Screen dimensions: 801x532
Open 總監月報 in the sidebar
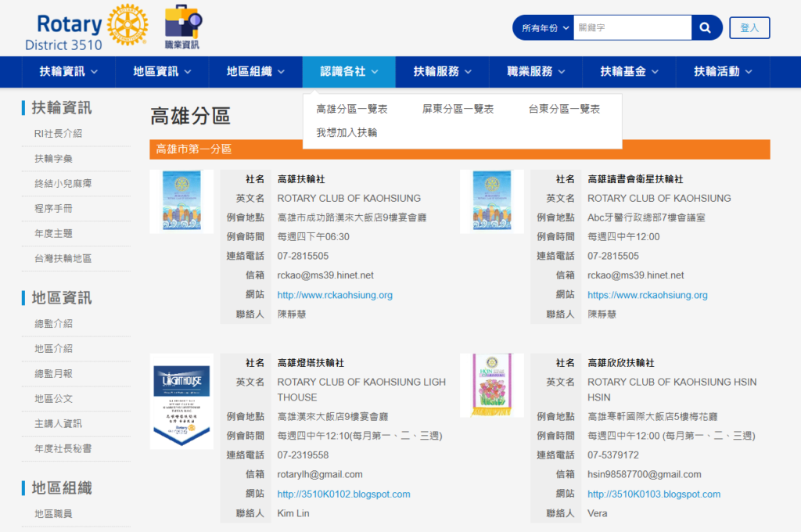tap(53, 374)
